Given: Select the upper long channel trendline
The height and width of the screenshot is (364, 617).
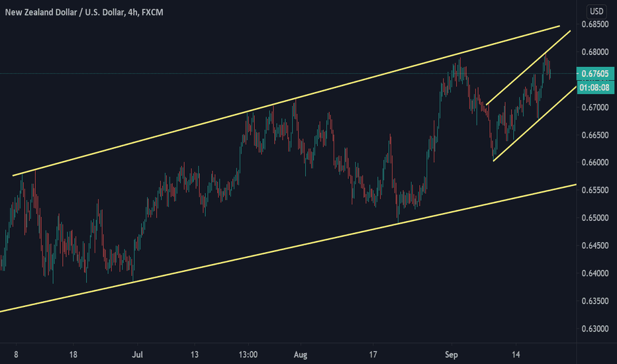Looking at the screenshot, I should (x=286, y=101).
